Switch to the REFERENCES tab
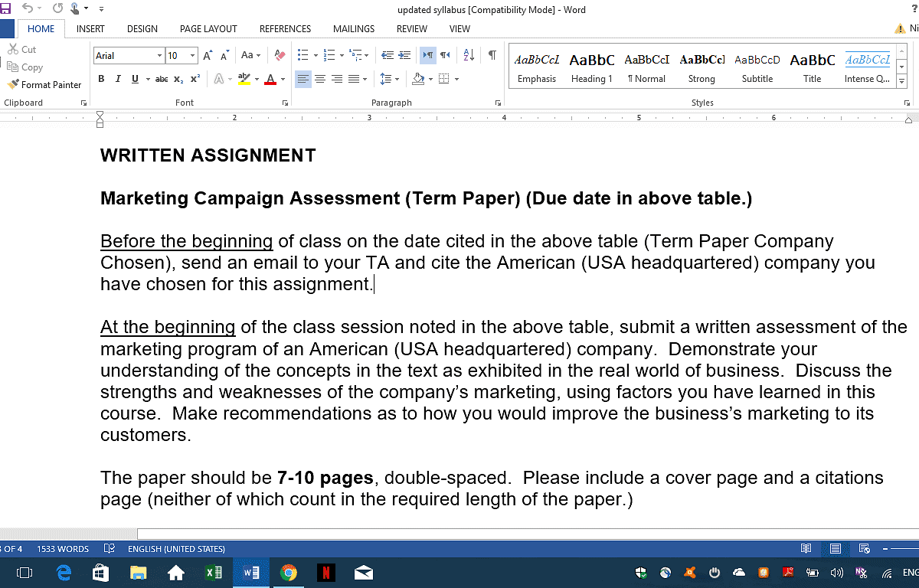Viewport: 919px width, 588px height. pyautogui.click(x=285, y=29)
